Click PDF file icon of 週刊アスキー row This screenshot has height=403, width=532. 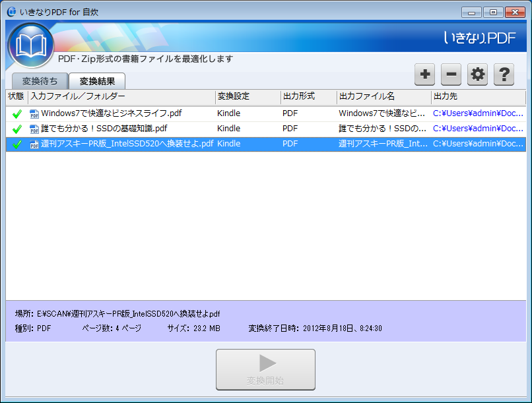pyautogui.click(x=34, y=144)
